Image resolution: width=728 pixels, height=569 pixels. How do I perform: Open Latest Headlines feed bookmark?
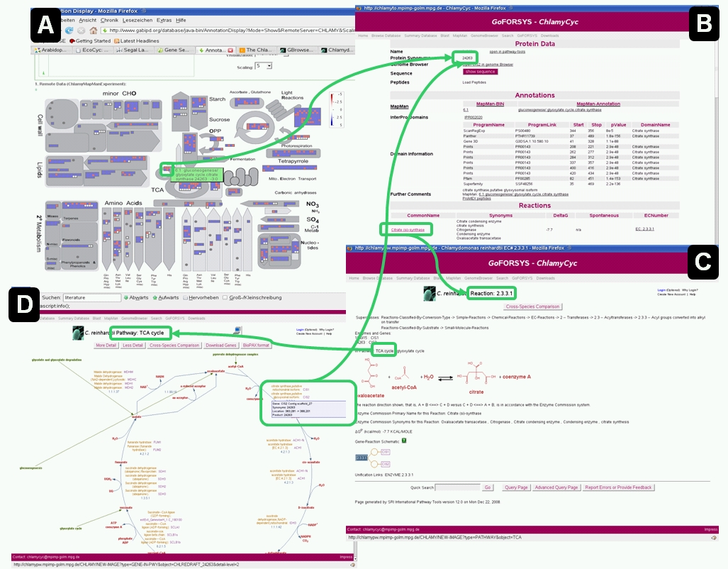click(137, 41)
